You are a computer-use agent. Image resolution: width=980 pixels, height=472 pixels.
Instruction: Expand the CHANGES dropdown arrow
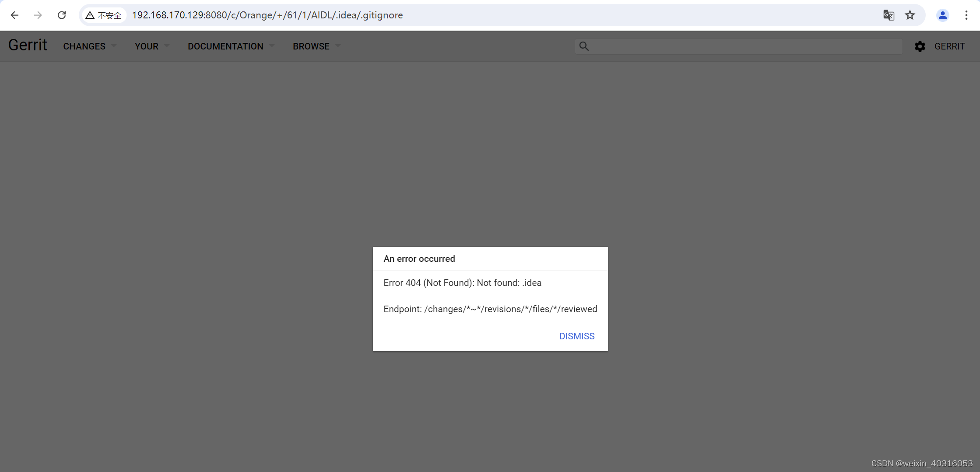(x=114, y=46)
